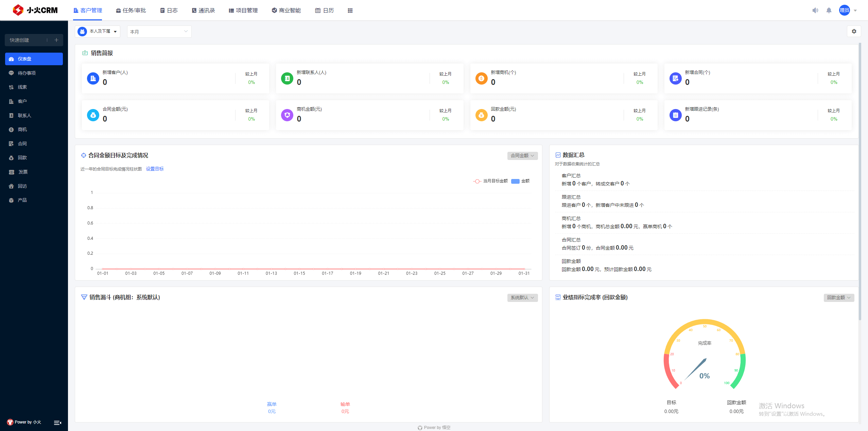
Task: Open the 本人及下属 scope dropdown
Action: click(98, 31)
